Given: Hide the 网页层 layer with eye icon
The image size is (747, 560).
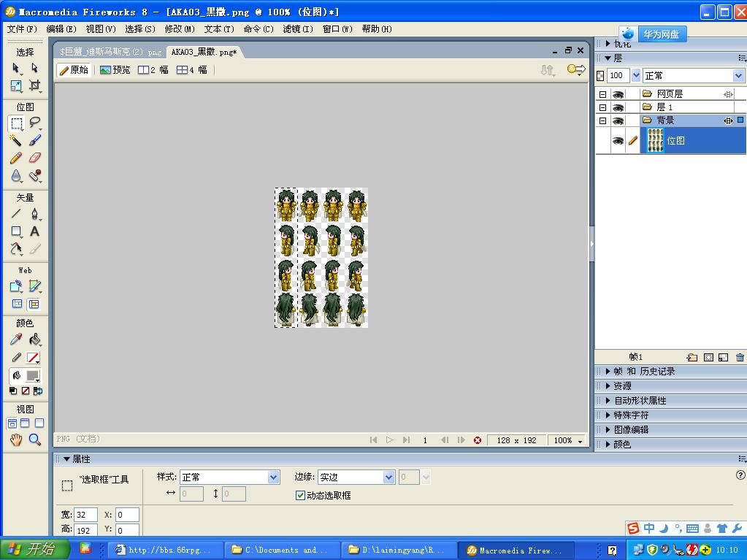Looking at the screenshot, I should pyautogui.click(x=618, y=94).
